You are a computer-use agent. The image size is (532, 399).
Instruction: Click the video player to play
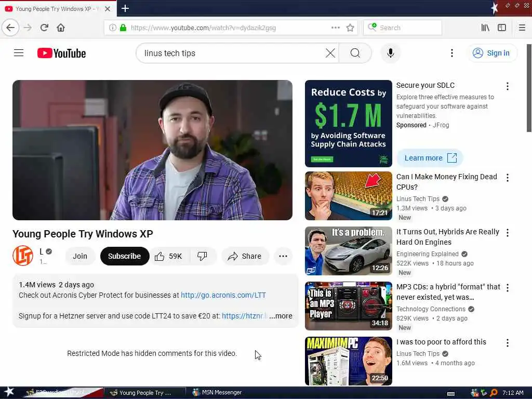coord(152,150)
